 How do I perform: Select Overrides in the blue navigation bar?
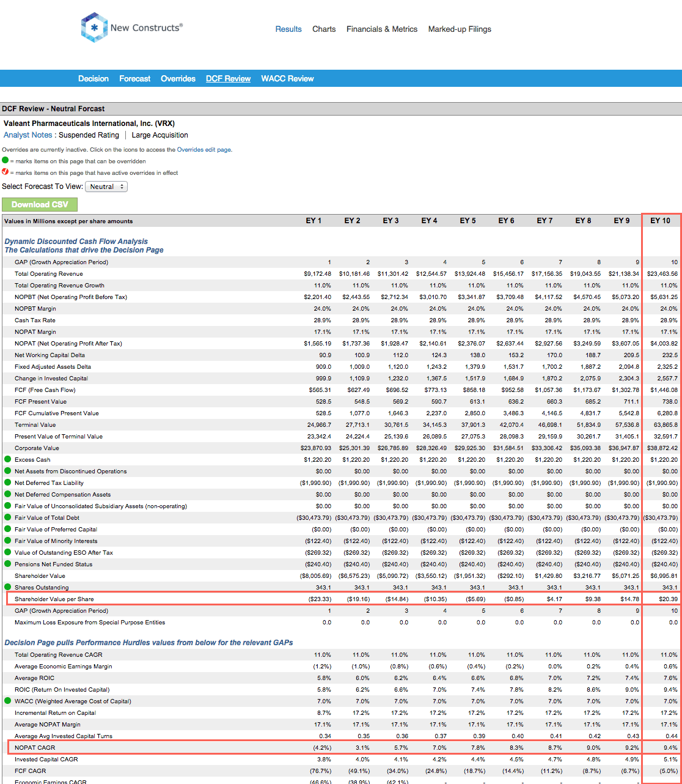178,78
